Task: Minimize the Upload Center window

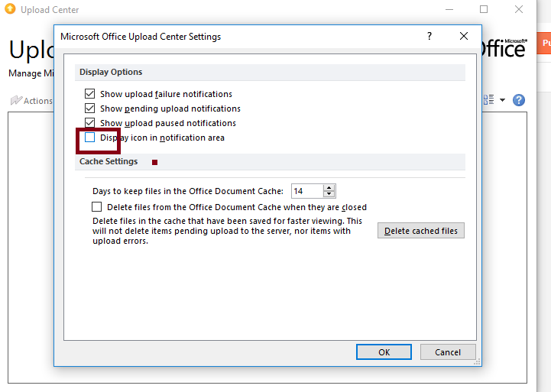Action: pos(449,9)
